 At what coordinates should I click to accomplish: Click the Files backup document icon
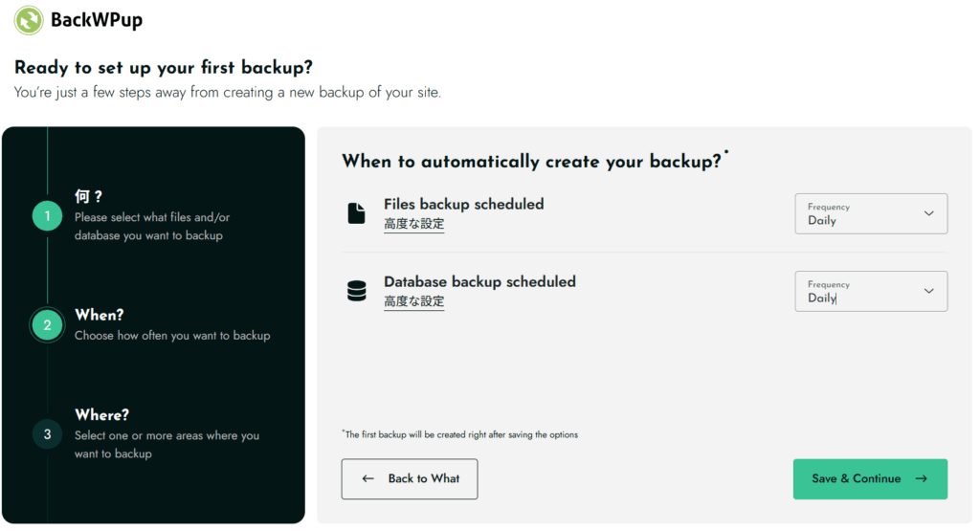356,214
